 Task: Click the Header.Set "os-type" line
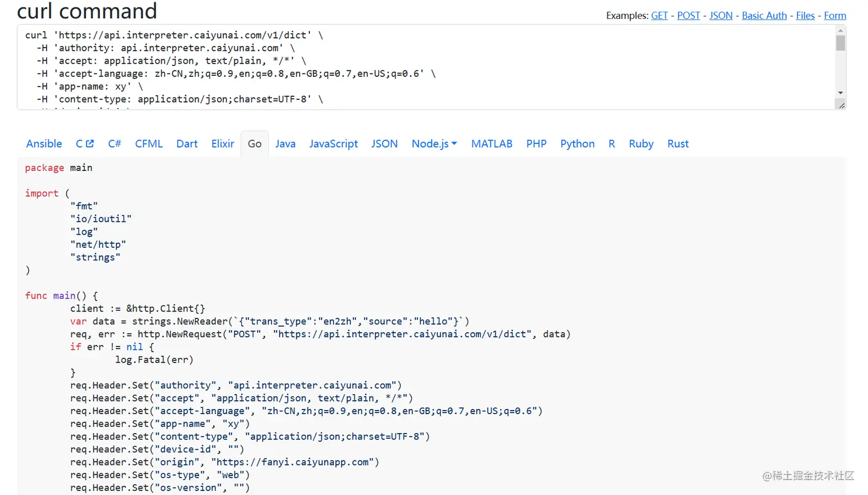[x=160, y=474]
